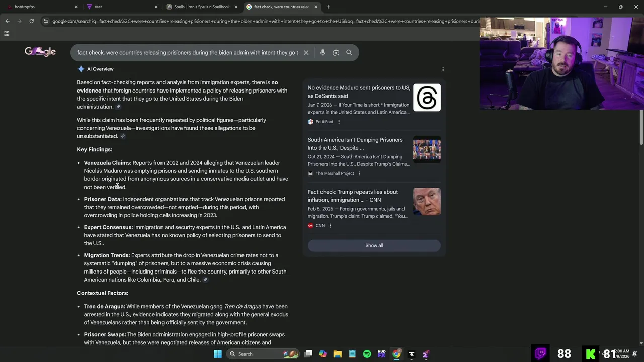Click the 'Venezuela Claims:' bullet label
The height and width of the screenshot is (362, 644).
(x=107, y=163)
